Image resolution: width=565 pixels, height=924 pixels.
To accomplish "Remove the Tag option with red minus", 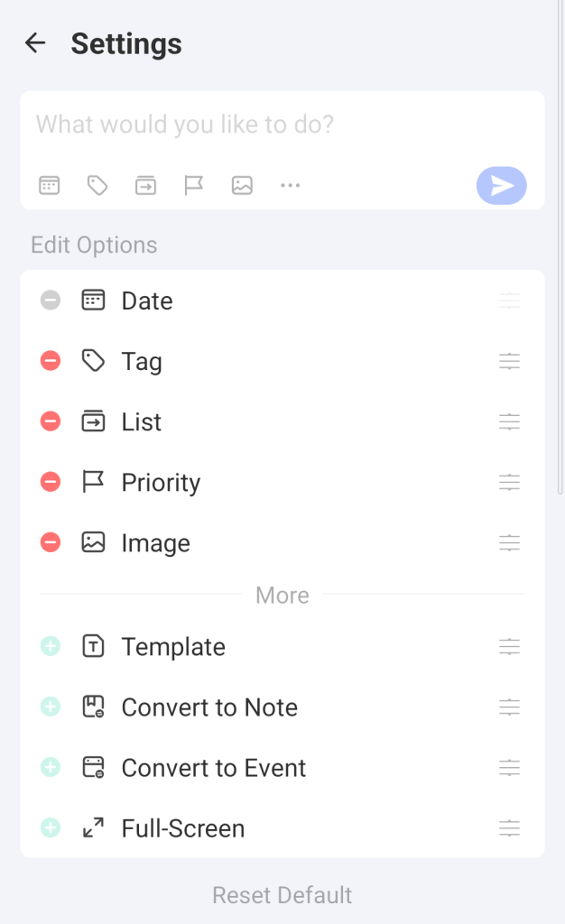I will (51, 362).
